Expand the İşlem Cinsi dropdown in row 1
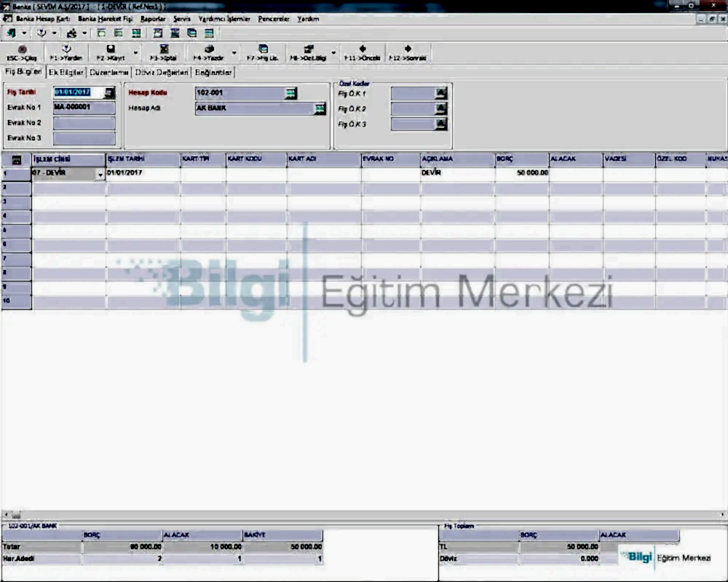Screen dimensions: 728x582 coord(100,175)
